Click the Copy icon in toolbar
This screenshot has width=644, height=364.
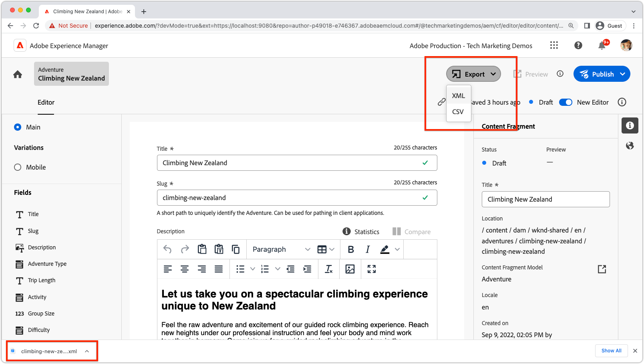pos(236,249)
